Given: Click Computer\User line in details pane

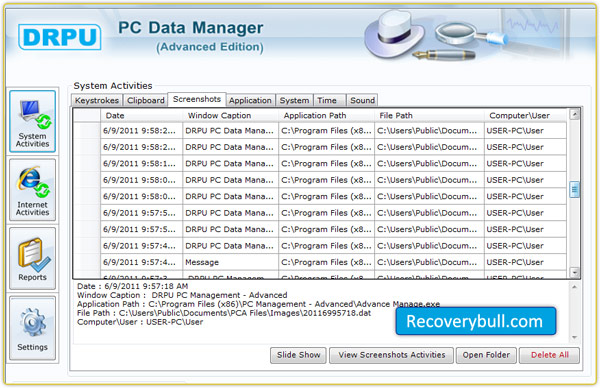Looking at the screenshot, I should 140,322.
